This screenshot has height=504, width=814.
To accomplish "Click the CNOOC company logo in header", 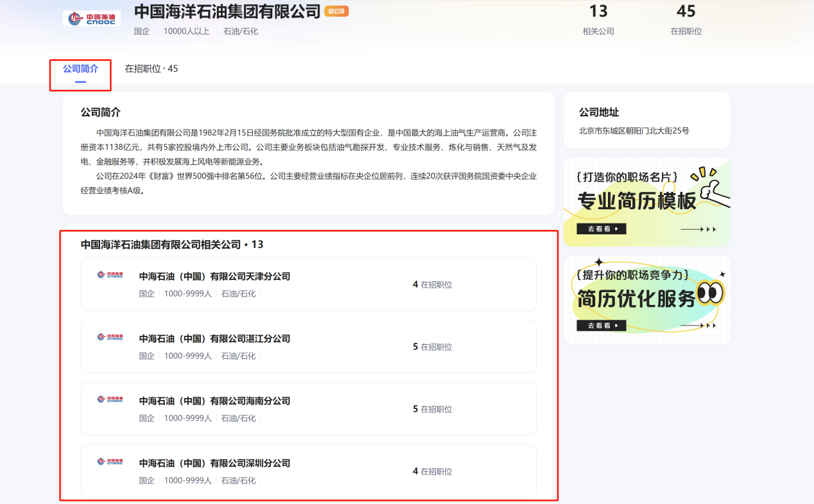I will pyautogui.click(x=92, y=18).
